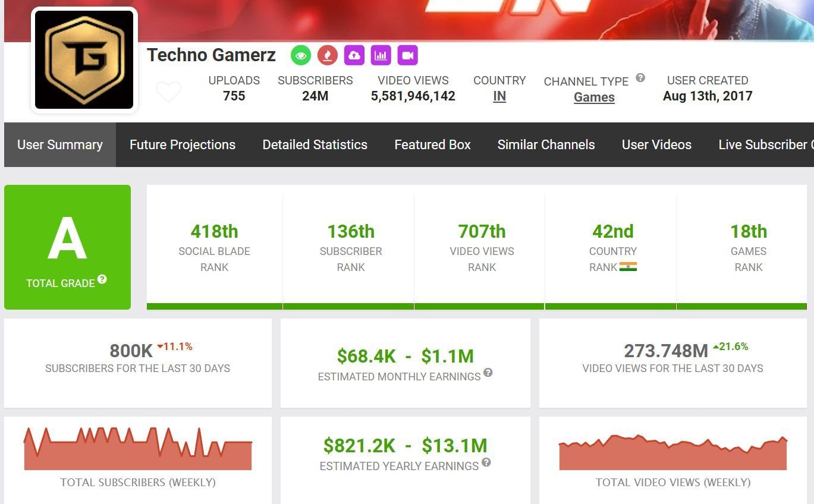Click the purple bar chart icon
This screenshot has height=504, width=814.
381,55
